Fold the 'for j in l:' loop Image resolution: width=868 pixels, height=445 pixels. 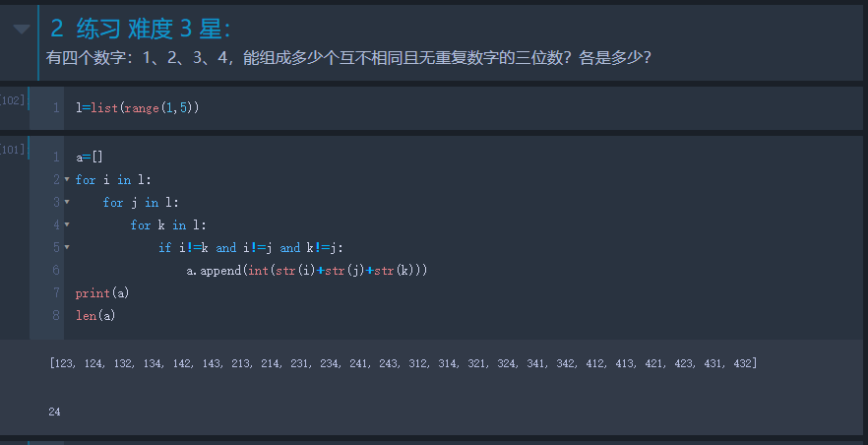pyautogui.click(x=66, y=203)
